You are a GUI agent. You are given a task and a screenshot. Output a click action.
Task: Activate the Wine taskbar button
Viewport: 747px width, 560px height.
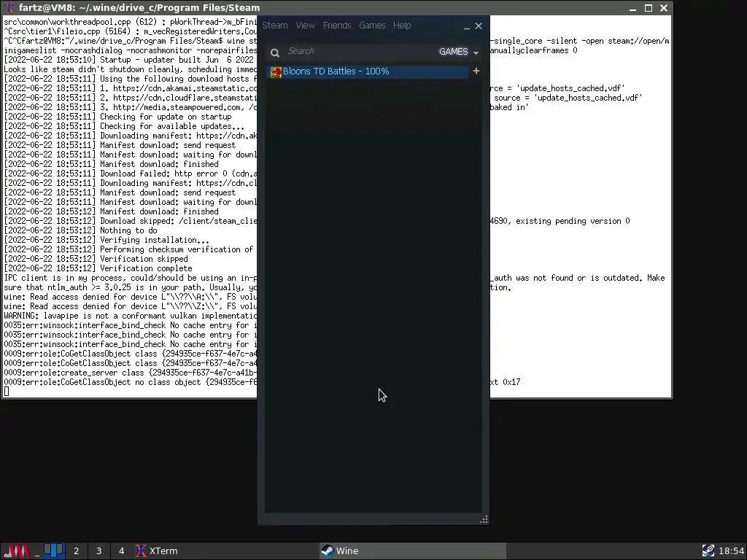tap(412, 551)
